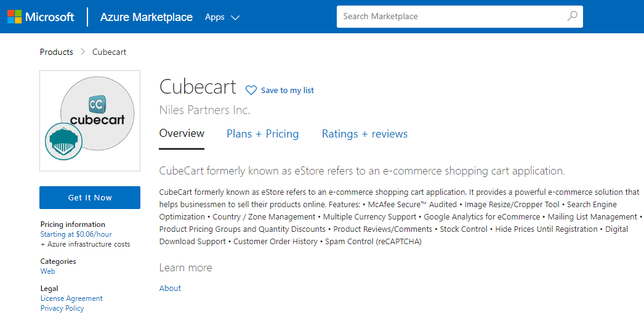The image size is (644, 320).
Task: Go to Products breadcrumb
Action: pos(57,52)
